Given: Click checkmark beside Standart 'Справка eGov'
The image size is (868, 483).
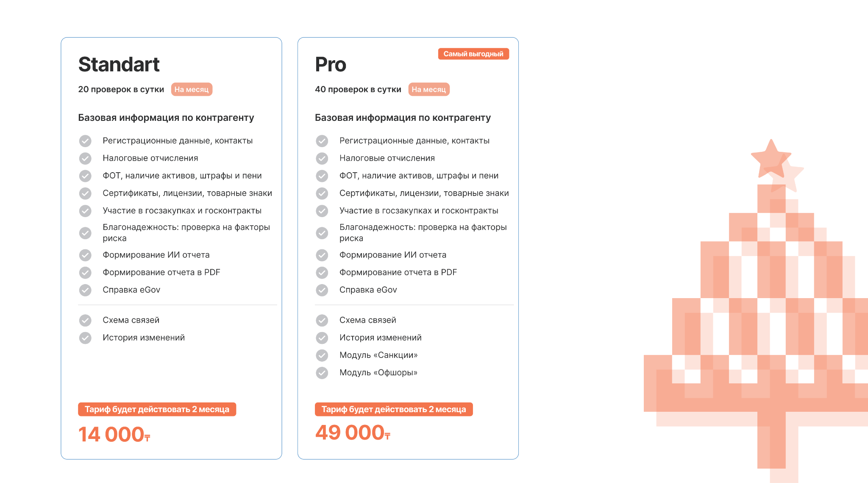Looking at the screenshot, I should (x=85, y=290).
